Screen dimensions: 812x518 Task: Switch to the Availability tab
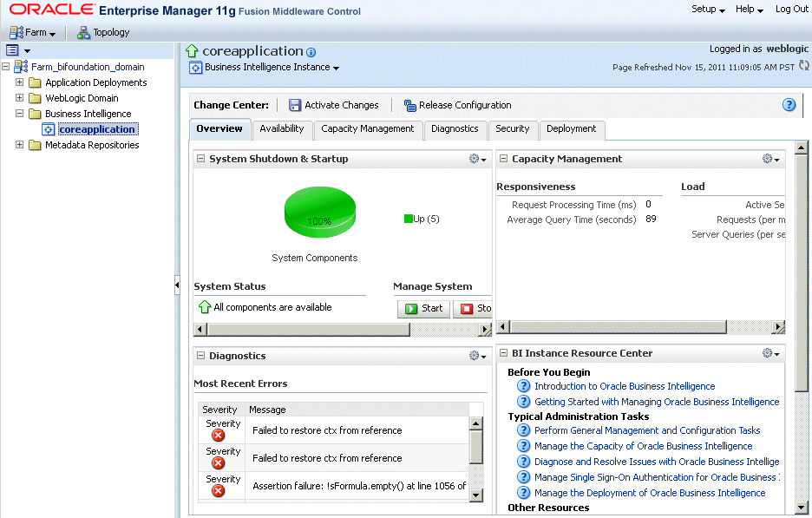282,129
